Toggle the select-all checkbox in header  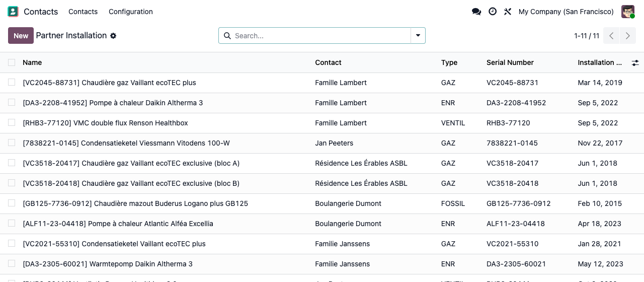pyautogui.click(x=12, y=62)
